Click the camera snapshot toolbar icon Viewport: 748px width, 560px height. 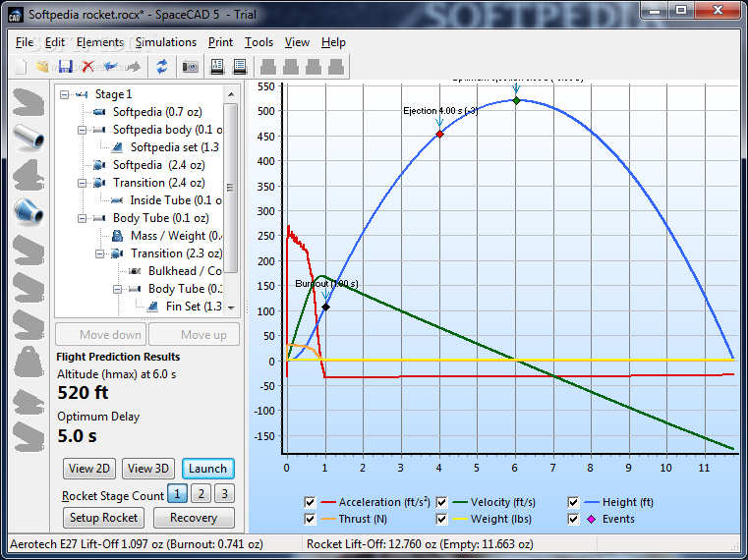(191, 66)
